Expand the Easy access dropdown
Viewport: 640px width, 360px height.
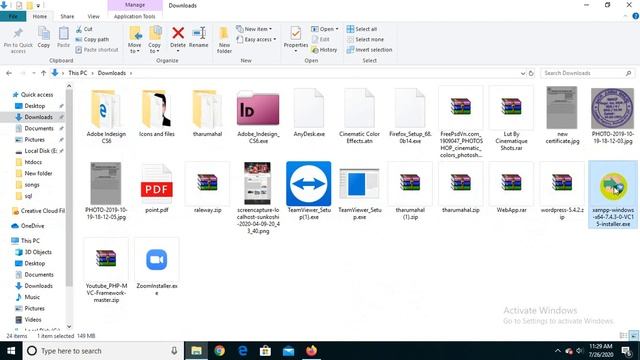click(256, 39)
